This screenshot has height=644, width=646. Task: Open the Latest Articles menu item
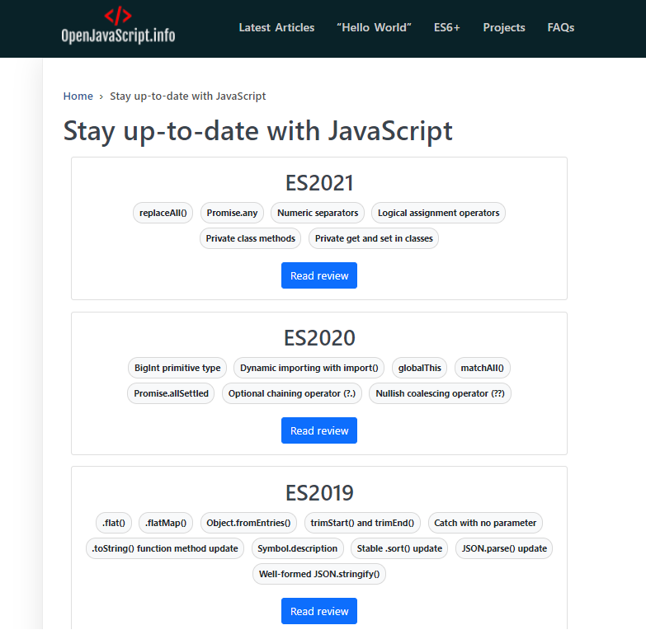(x=276, y=27)
